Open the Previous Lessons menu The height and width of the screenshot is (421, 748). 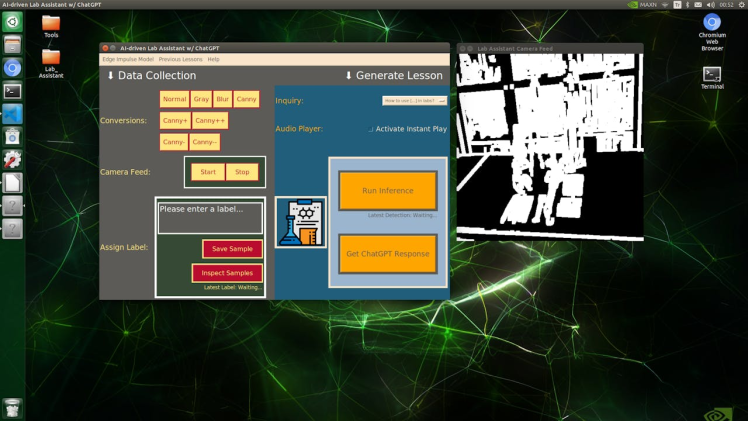click(x=180, y=59)
